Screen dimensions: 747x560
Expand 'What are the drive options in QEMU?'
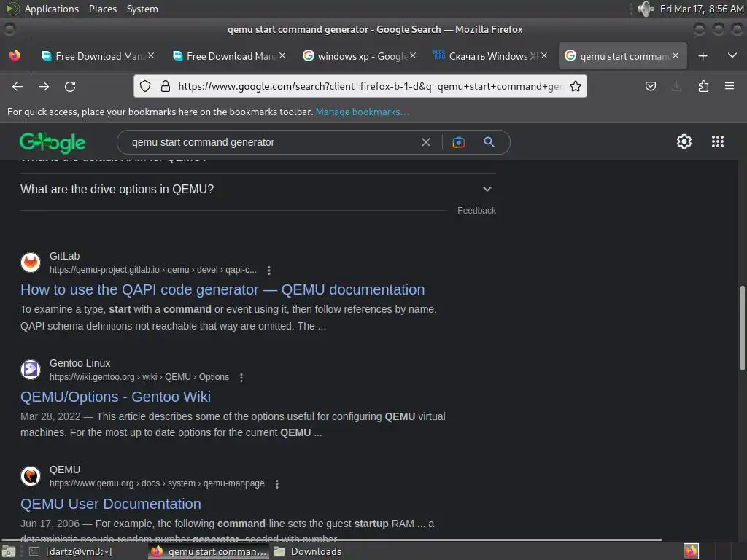(x=258, y=190)
